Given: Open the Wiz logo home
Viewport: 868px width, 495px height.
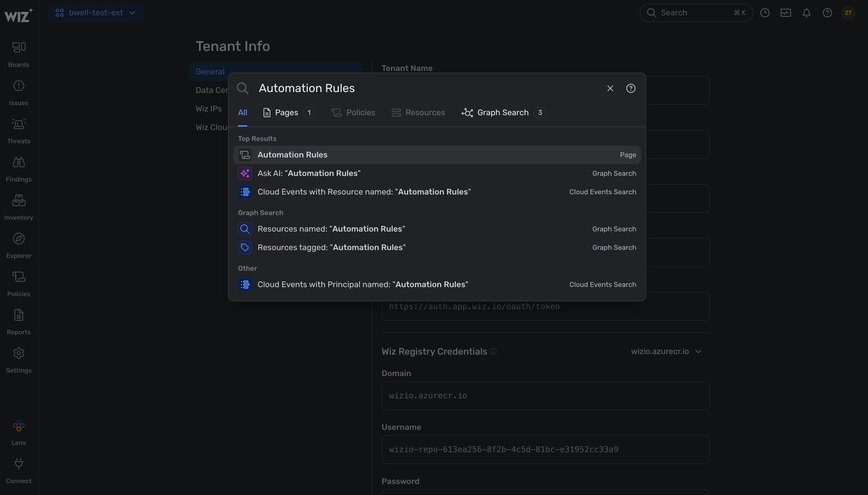Looking at the screenshot, I should (x=19, y=15).
